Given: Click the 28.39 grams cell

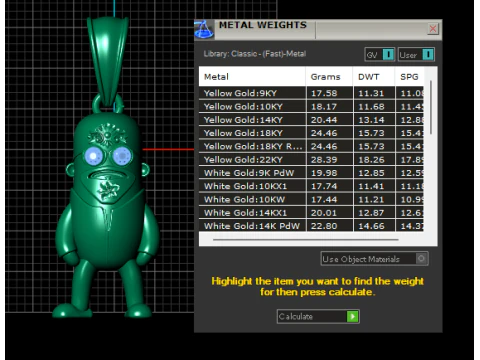Looking at the screenshot, I should (330, 160).
